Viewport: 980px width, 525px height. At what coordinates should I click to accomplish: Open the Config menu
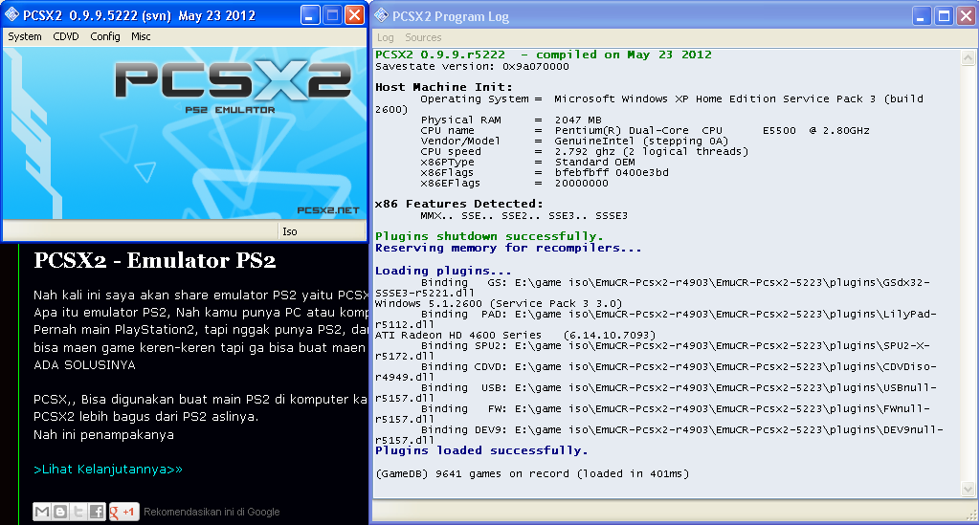coord(105,37)
